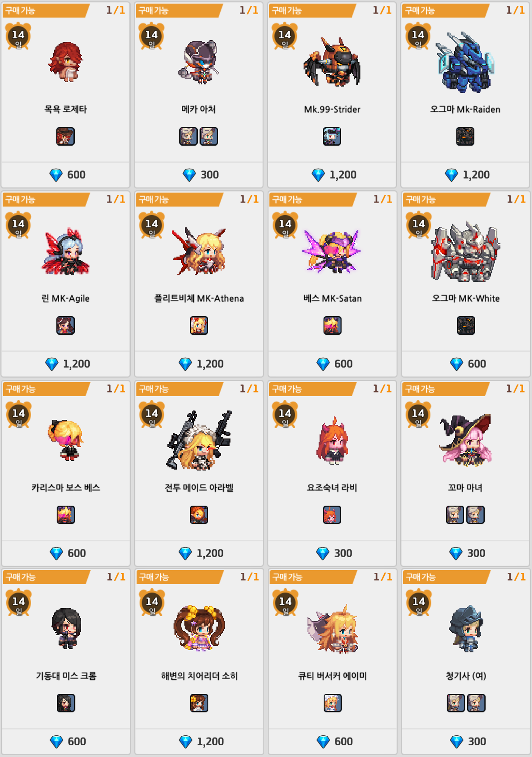Viewport: 532px width, 757px height.
Task: Click the 베스 MK-Satan winged sprite
Action: click(332, 251)
